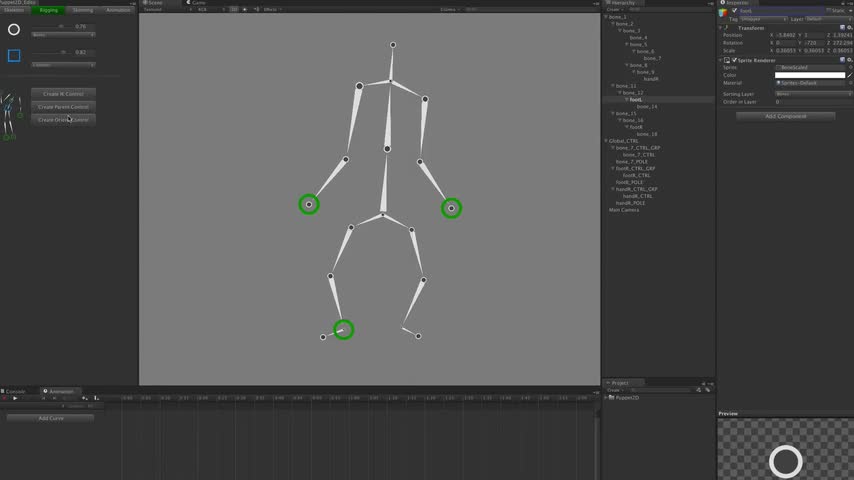Click the blue control square icon
Viewport: 854px width, 480px height.
point(14,56)
